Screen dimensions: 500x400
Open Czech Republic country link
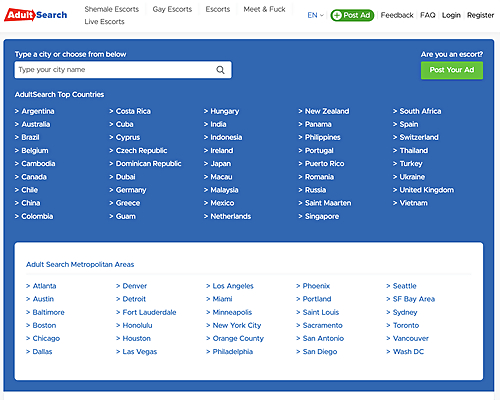point(141,151)
